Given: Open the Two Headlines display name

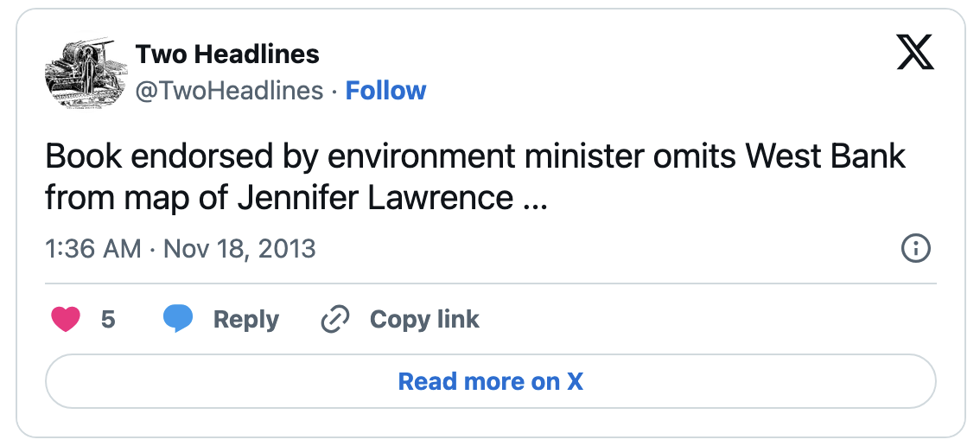Looking at the screenshot, I should [227, 54].
